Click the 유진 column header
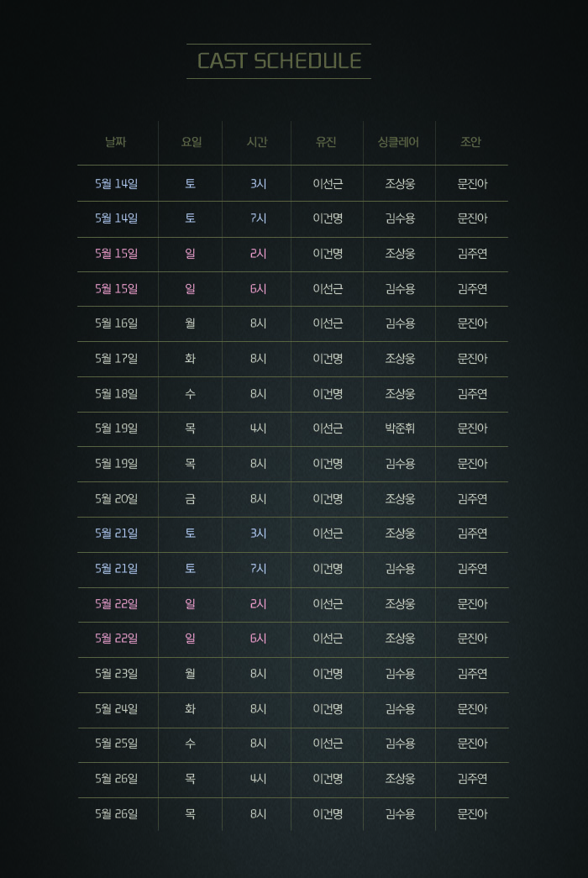Image resolution: width=588 pixels, height=878 pixels. 327,142
